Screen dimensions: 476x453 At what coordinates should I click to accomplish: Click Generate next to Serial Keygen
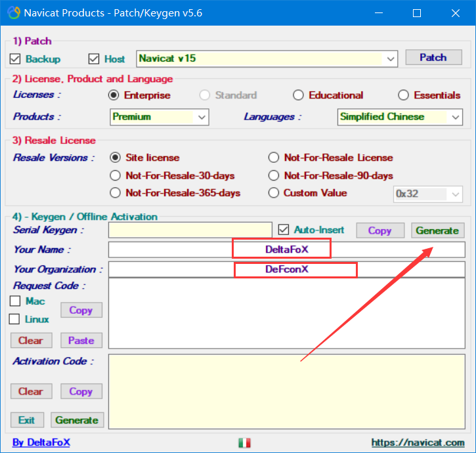coord(437,230)
